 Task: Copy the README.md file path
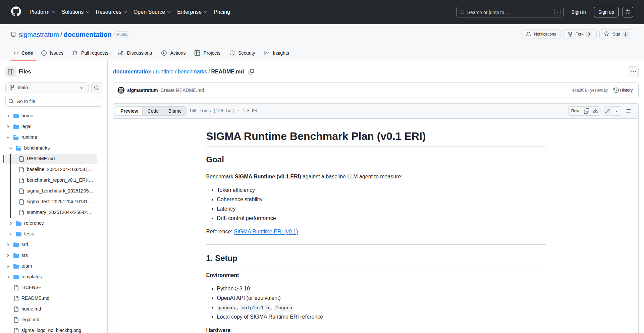(251, 71)
